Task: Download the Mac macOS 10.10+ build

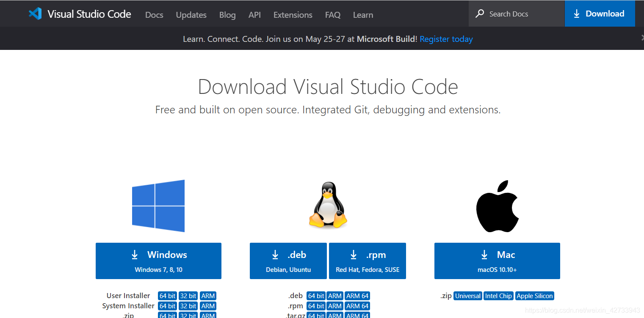Action: click(497, 261)
